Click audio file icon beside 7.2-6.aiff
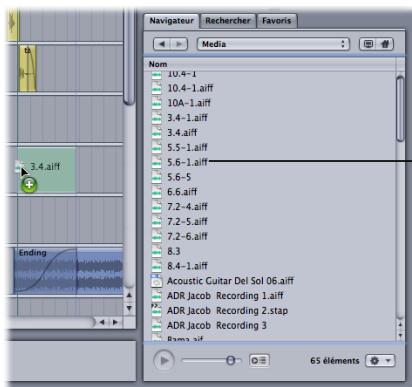This screenshot has width=412, height=387. (x=156, y=236)
